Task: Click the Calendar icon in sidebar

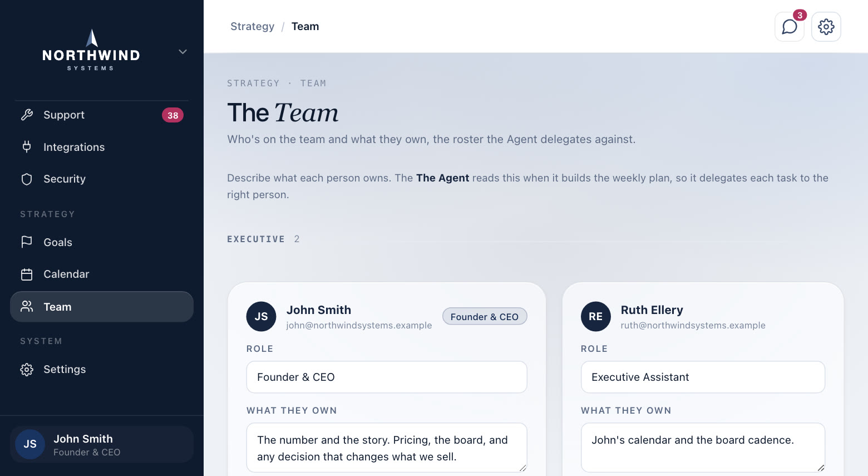Action: 27,274
